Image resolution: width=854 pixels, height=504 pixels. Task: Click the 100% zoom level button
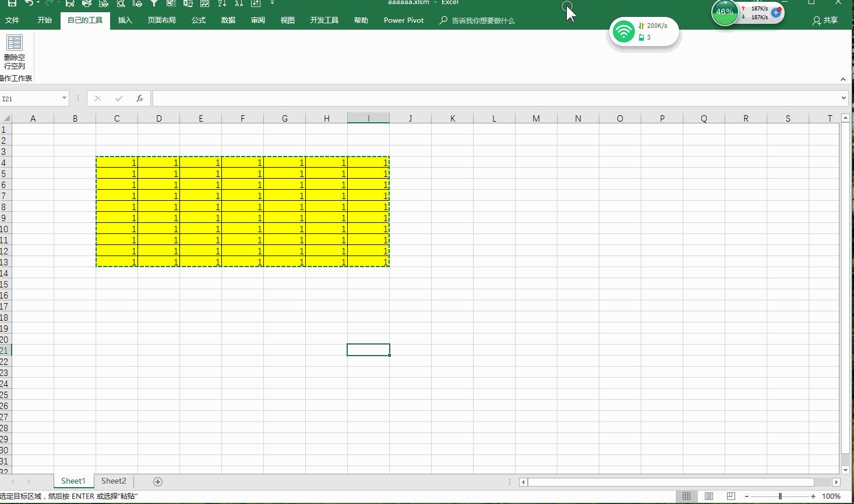click(x=831, y=496)
